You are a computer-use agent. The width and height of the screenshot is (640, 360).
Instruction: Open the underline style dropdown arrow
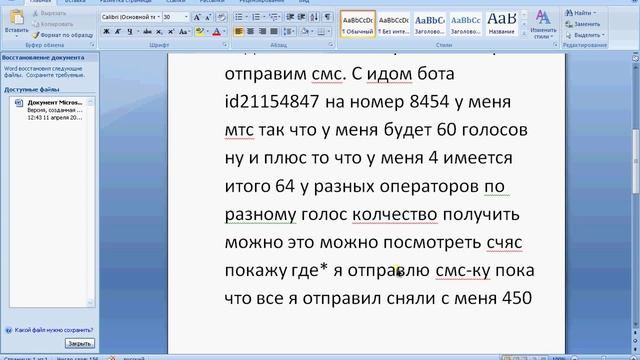(138, 31)
